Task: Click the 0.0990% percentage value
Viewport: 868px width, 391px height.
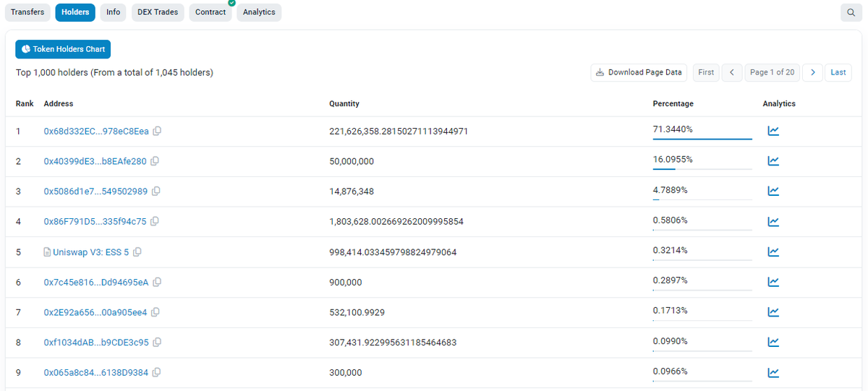Action: (670, 340)
